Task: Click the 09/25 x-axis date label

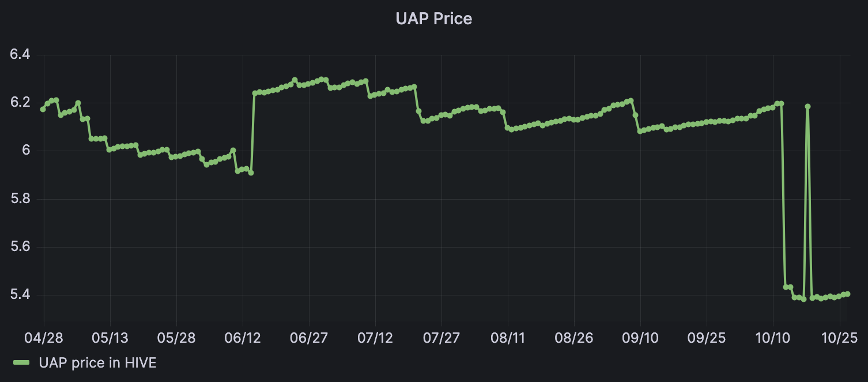Action: (x=707, y=336)
